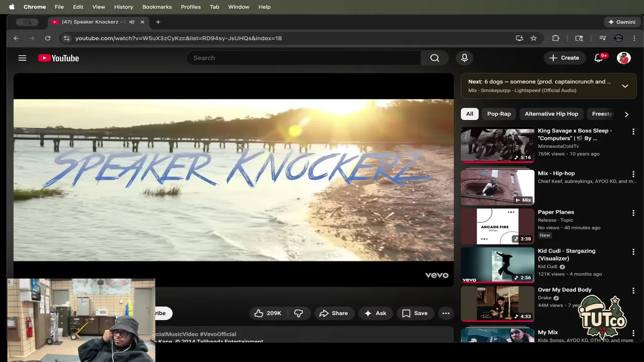644x362 pixels.
Task: Share the video
Action: click(x=334, y=313)
